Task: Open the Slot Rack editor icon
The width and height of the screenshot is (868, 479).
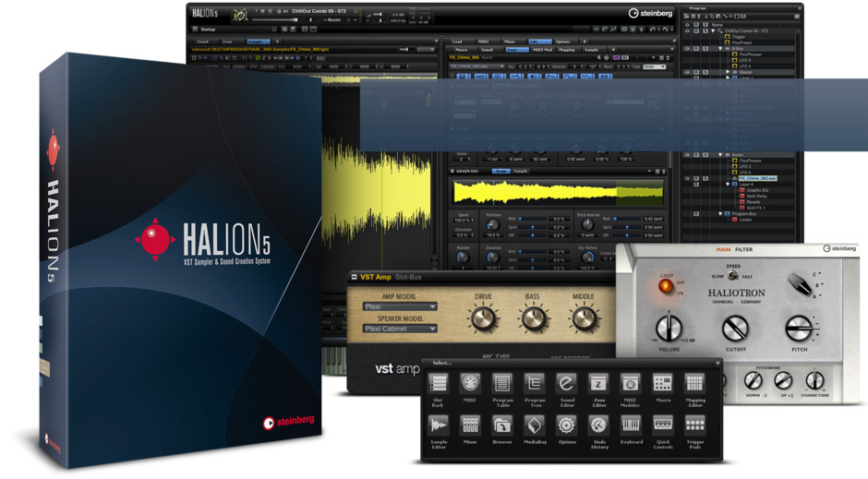Action: pyautogui.click(x=439, y=385)
